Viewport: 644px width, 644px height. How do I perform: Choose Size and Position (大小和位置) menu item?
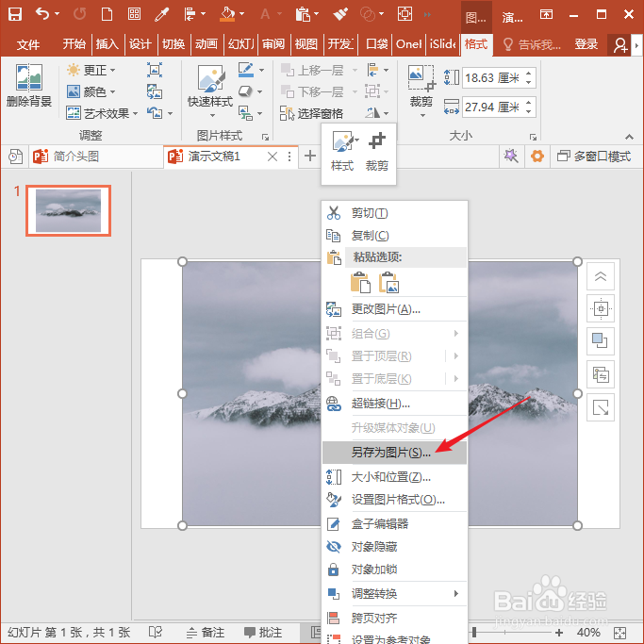tap(395, 477)
